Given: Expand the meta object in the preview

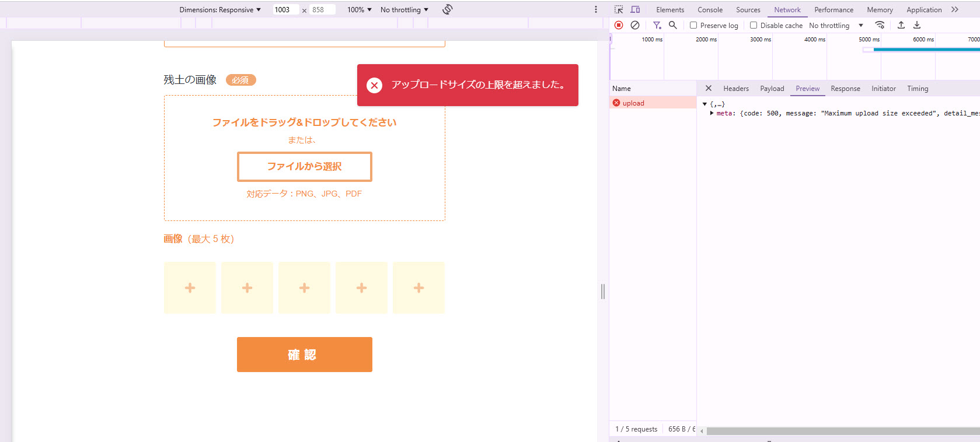Looking at the screenshot, I should pos(712,113).
